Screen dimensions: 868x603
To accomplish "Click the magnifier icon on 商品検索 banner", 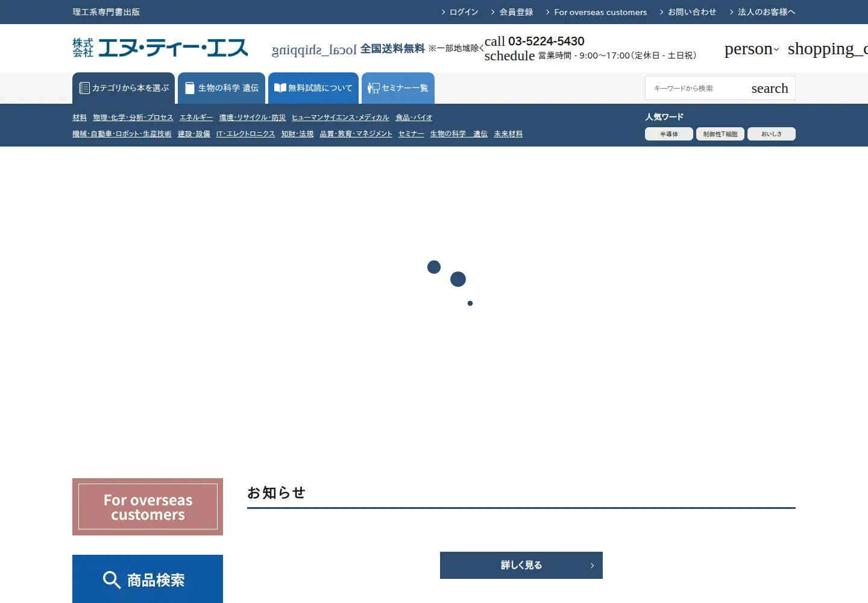I will click(112, 579).
